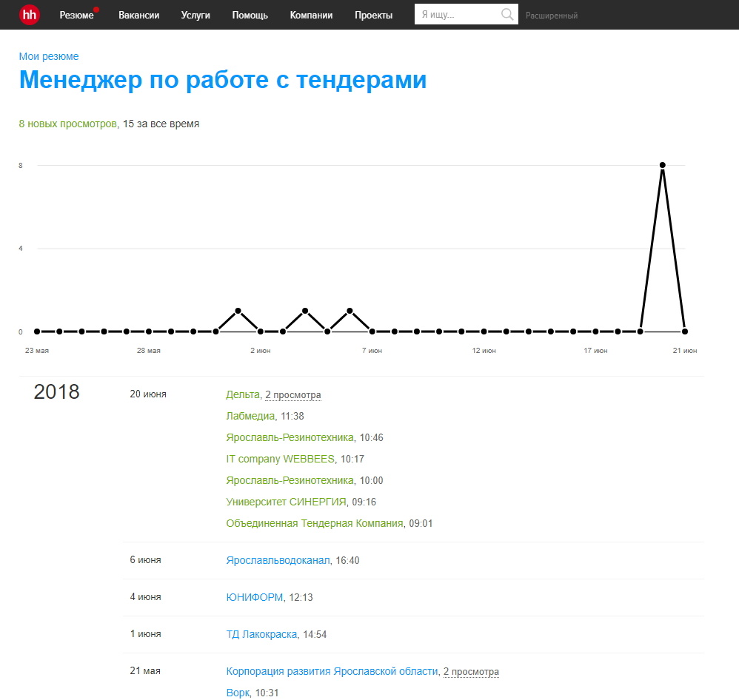This screenshot has width=739, height=700.
Task: Open Объединенная Тендерная Компания link
Action: pyautogui.click(x=315, y=523)
